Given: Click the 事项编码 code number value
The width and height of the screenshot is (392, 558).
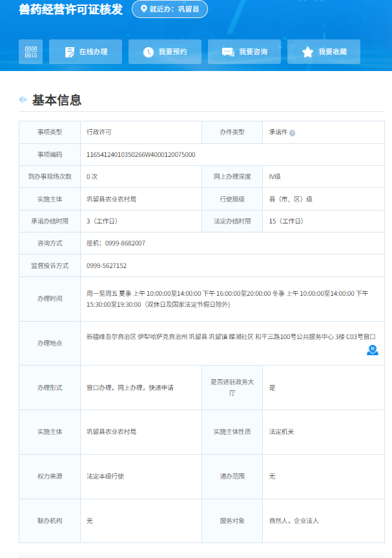Looking at the screenshot, I should coord(141,154).
